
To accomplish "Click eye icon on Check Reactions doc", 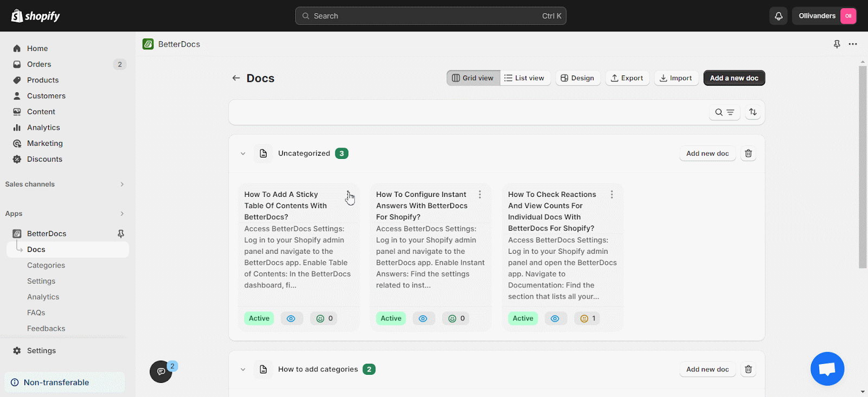I will 555,318.
